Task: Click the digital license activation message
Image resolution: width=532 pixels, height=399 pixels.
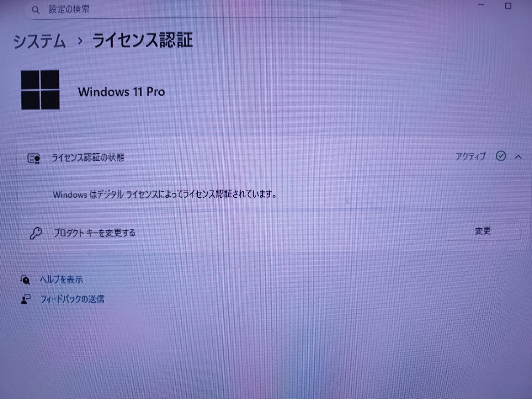Action: click(x=165, y=194)
